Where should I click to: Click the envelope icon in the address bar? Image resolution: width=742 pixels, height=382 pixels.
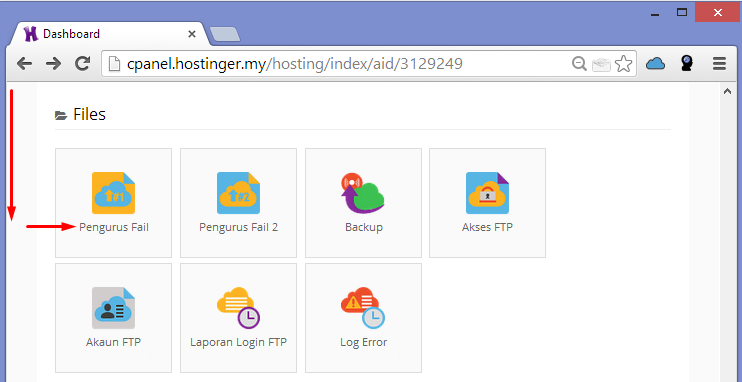[601, 64]
